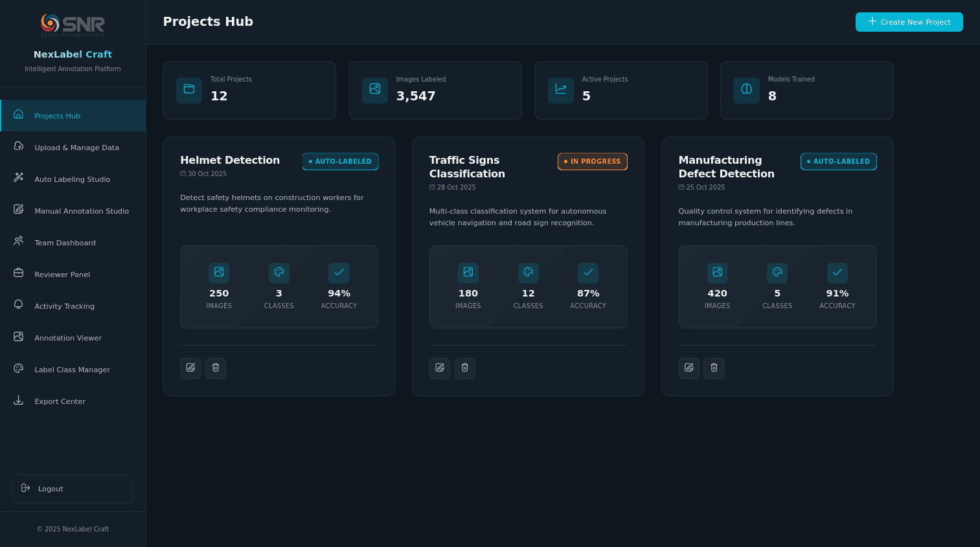The width and height of the screenshot is (980, 547).
Task: Select the Projects Hub menu item
Action: [x=57, y=115]
